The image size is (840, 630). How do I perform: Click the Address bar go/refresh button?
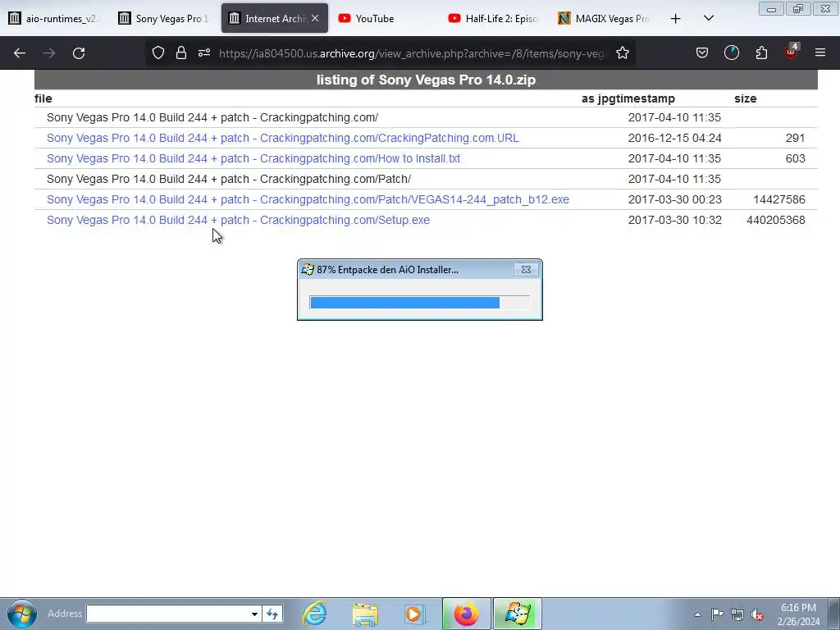[272, 614]
